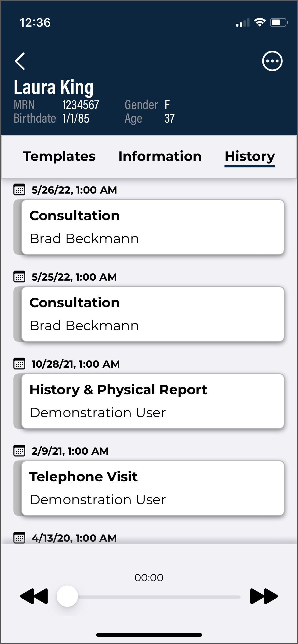Tap calendar icon beside 4/13/20 entry

point(19,538)
